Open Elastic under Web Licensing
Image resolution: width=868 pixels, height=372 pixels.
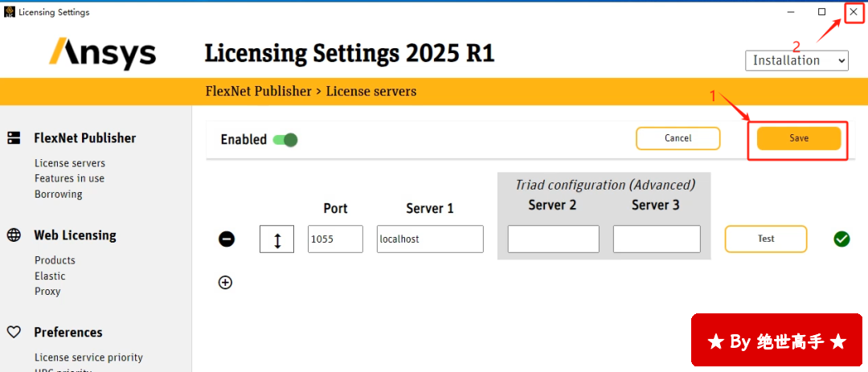tap(50, 276)
